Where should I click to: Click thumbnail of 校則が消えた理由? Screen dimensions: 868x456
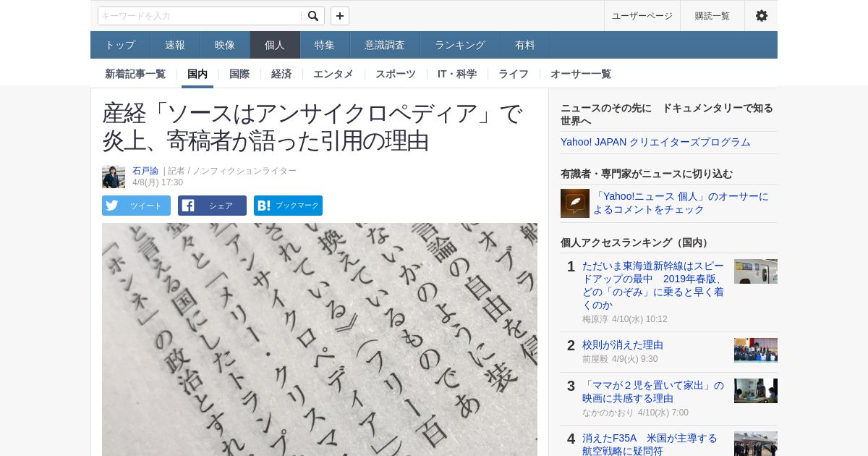click(756, 350)
